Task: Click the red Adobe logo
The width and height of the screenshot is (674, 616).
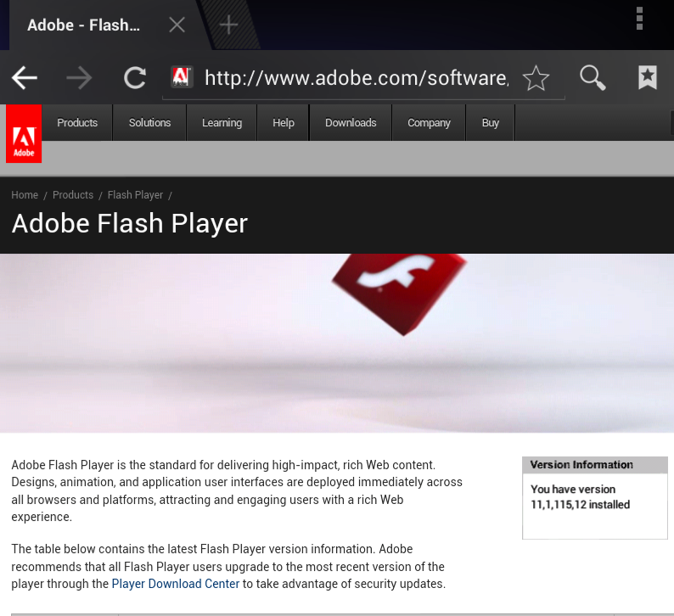Action: click(x=24, y=133)
